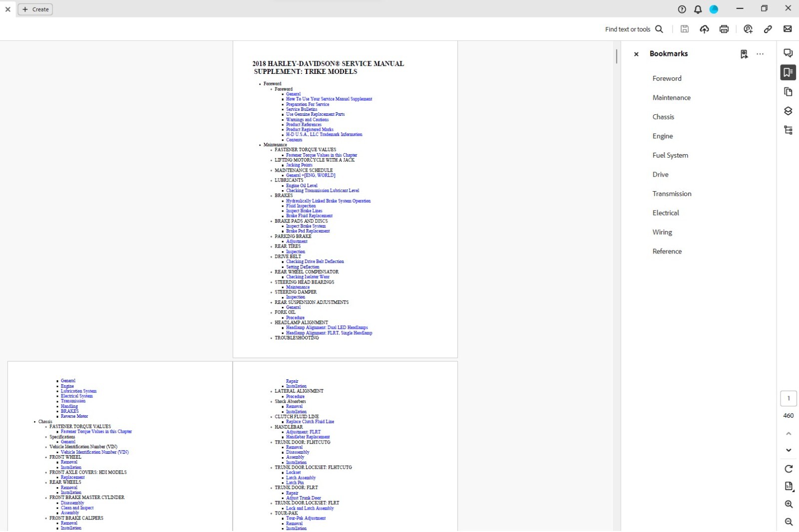Open the Layers panel icon

[788, 111]
